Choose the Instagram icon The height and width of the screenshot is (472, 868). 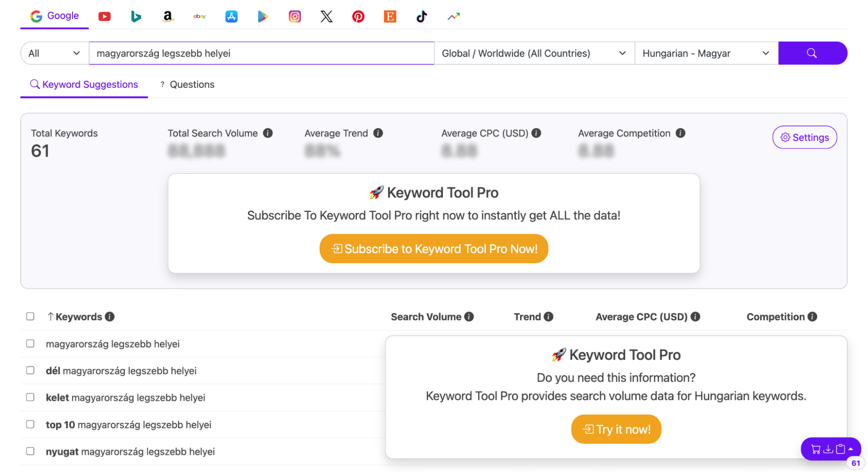click(x=295, y=17)
